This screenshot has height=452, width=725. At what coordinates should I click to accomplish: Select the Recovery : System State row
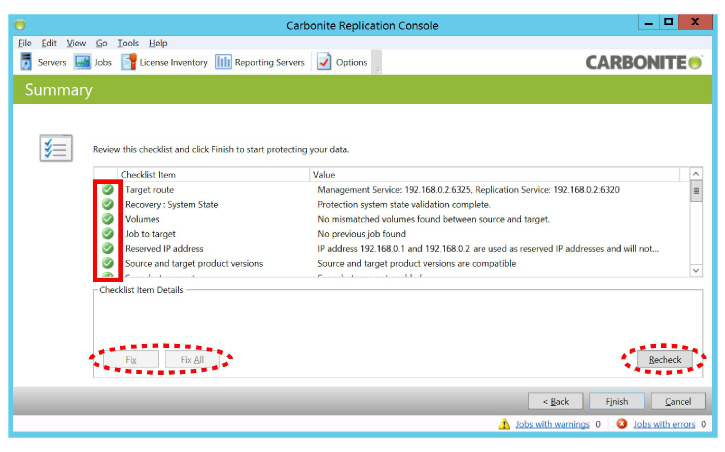click(x=392, y=204)
